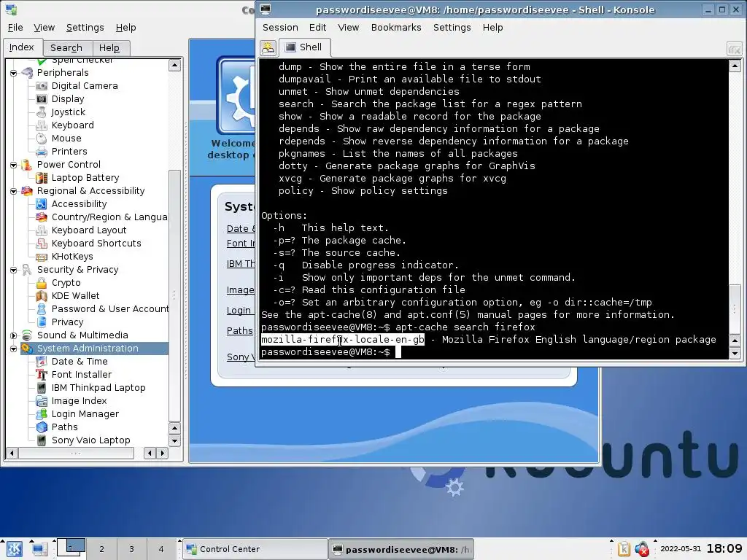Viewport: 747px width, 560px height.
Task: Open the Paths link in System panel
Action: tap(239, 331)
